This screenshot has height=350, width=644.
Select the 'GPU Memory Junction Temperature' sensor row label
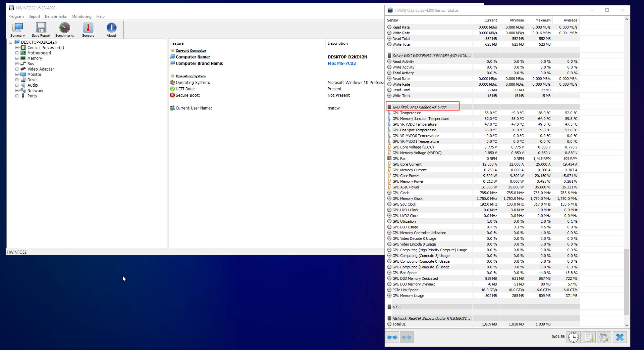click(x=421, y=119)
